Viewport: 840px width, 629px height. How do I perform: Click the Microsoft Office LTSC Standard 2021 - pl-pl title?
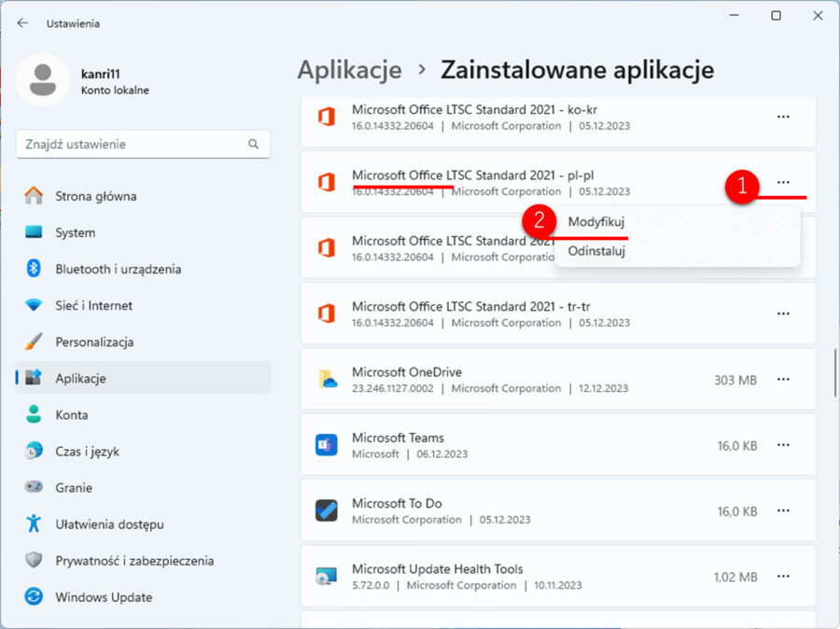click(473, 175)
